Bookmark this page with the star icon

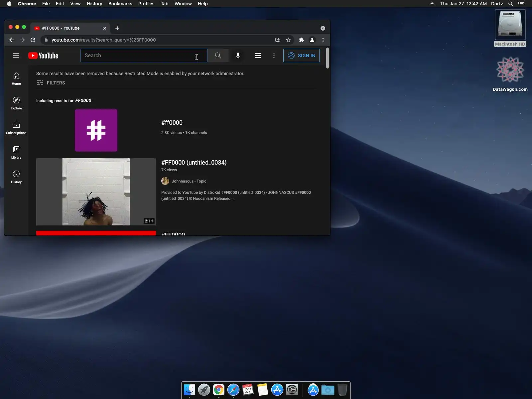click(288, 40)
